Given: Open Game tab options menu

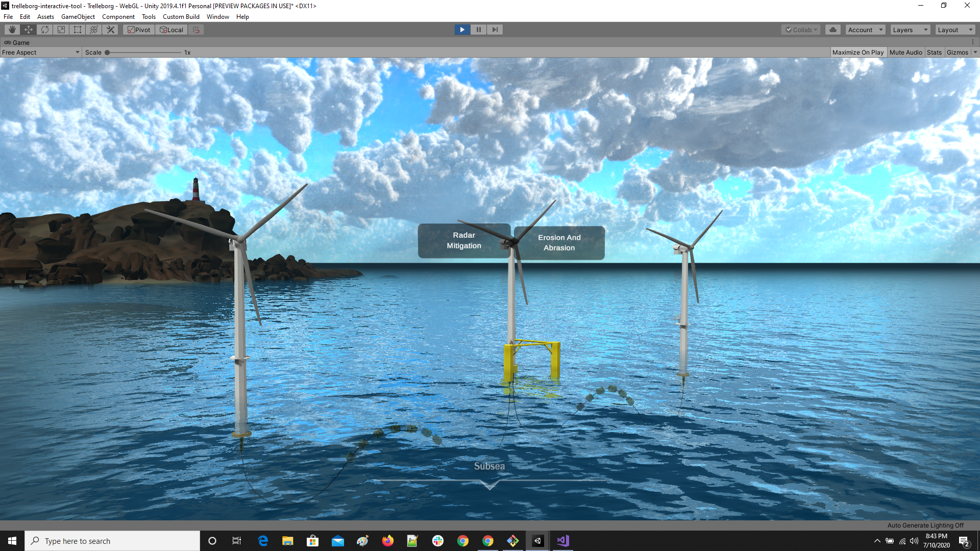Looking at the screenshot, I should (x=973, y=42).
